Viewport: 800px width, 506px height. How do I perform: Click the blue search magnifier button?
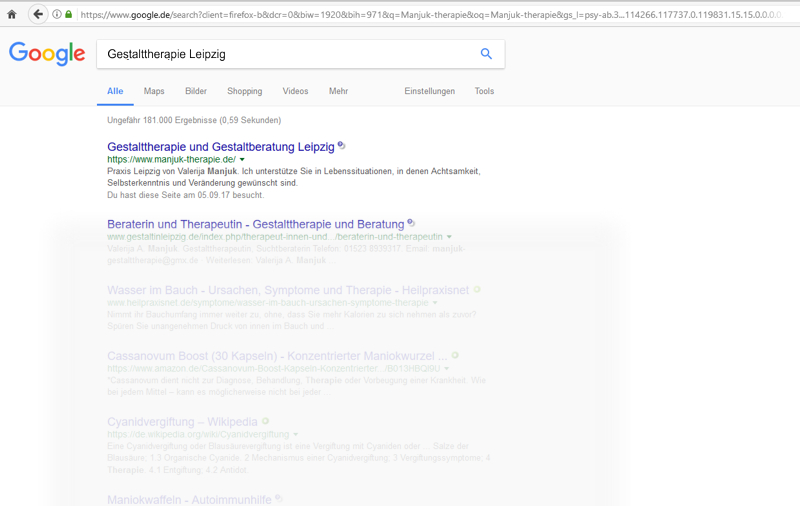tap(486, 54)
